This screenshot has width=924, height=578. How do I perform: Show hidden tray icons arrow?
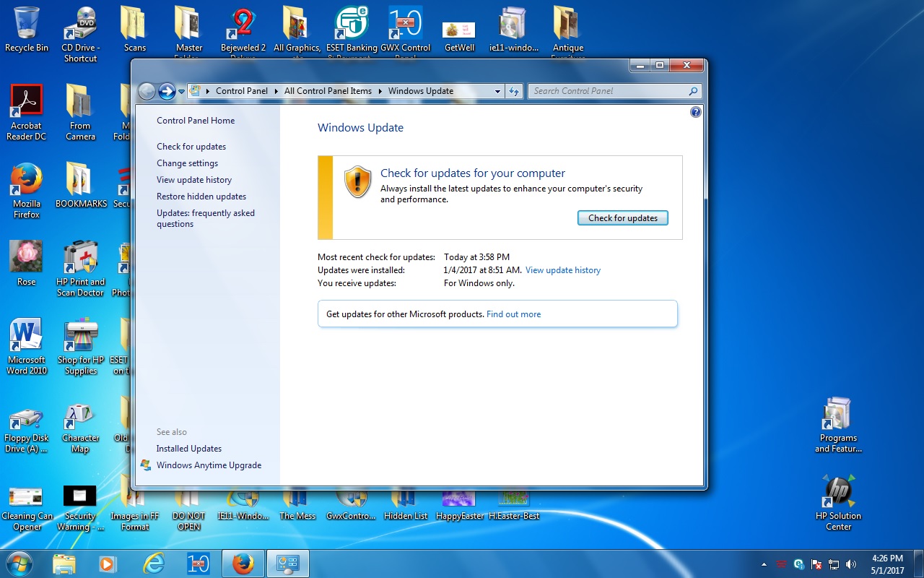764,564
